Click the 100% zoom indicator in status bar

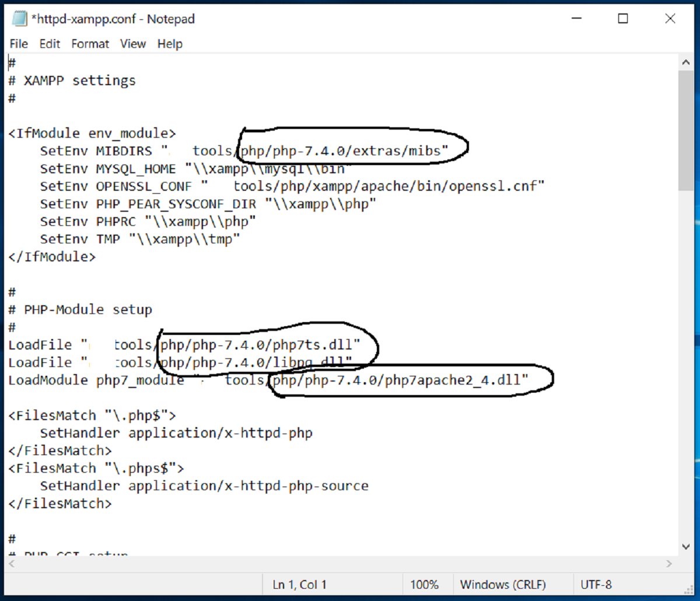(425, 584)
